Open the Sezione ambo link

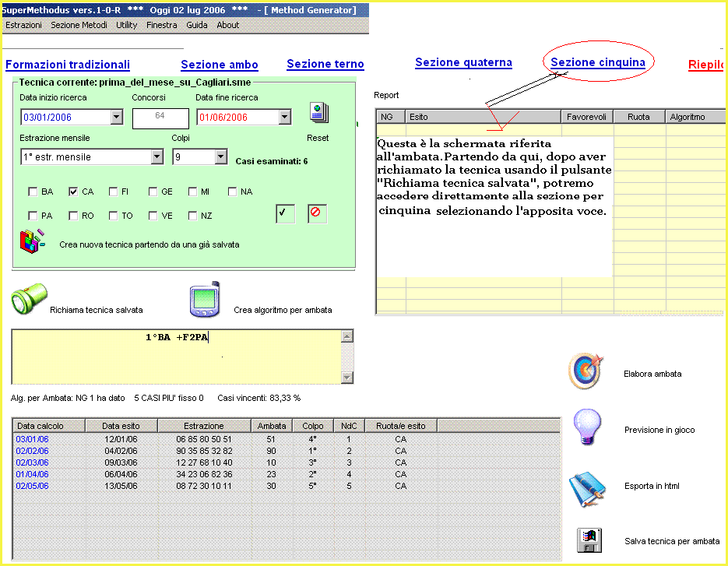click(219, 65)
